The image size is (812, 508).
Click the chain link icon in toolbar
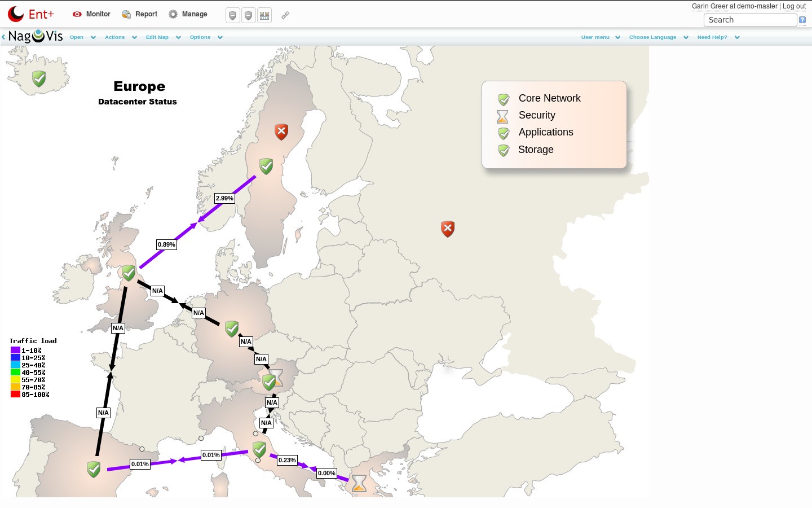[285, 15]
